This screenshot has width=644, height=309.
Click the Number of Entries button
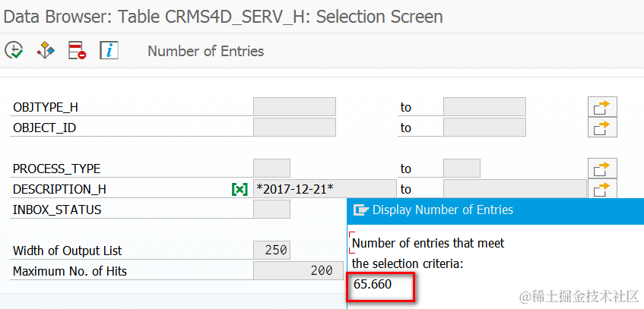click(206, 52)
